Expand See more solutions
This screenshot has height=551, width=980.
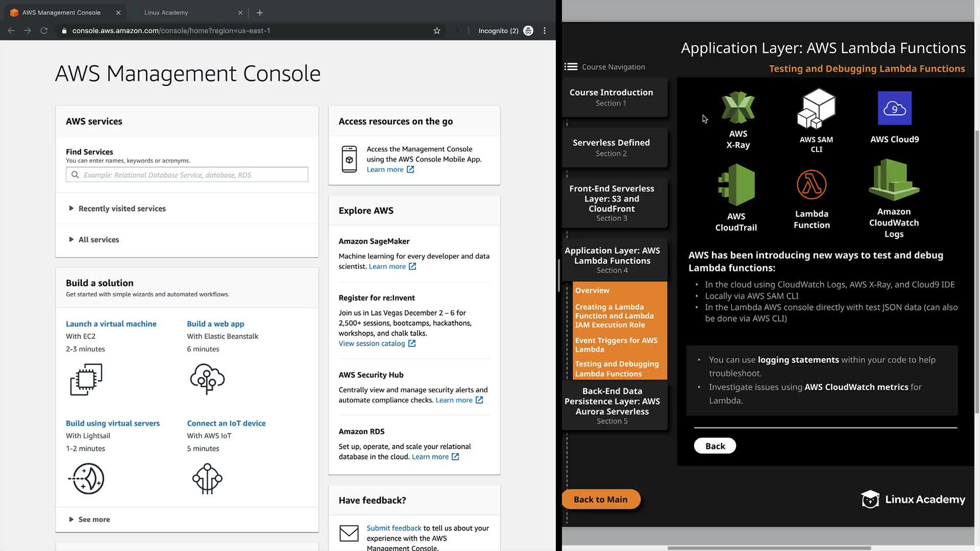coord(94,519)
